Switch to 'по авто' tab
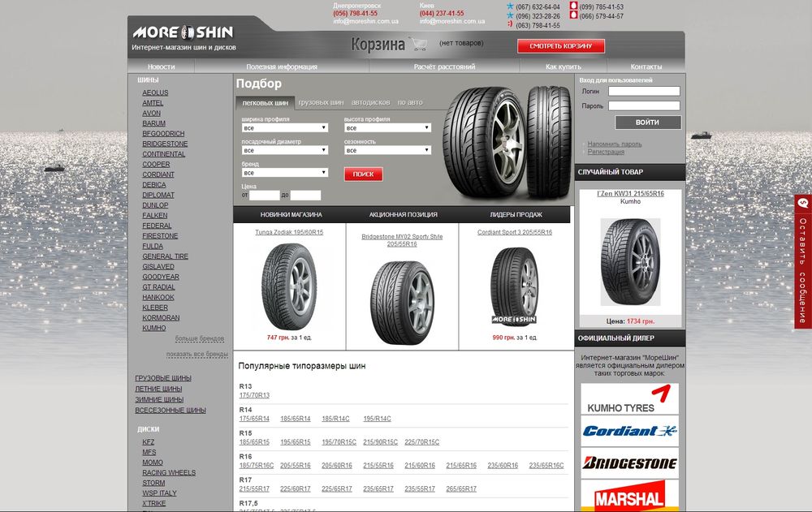Image resolution: width=812 pixels, height=512 pixels. click(x=410, y=102)
